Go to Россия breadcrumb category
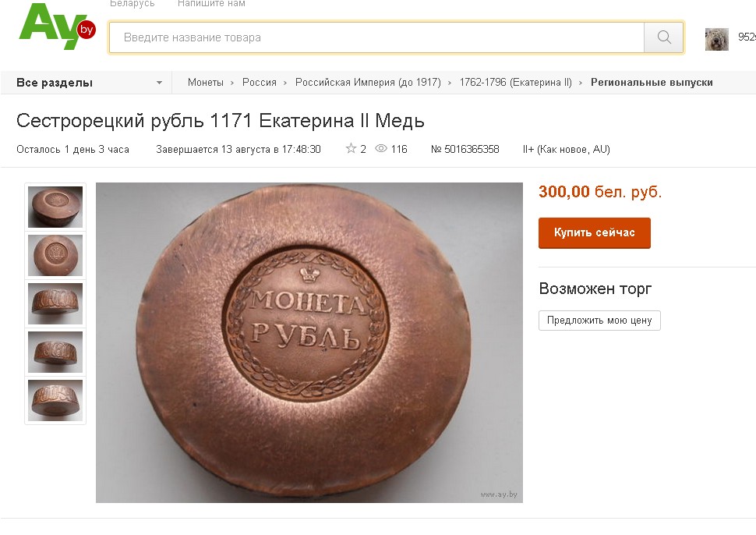The width and height of the screenshot is (756, 535). pos(259,83)
